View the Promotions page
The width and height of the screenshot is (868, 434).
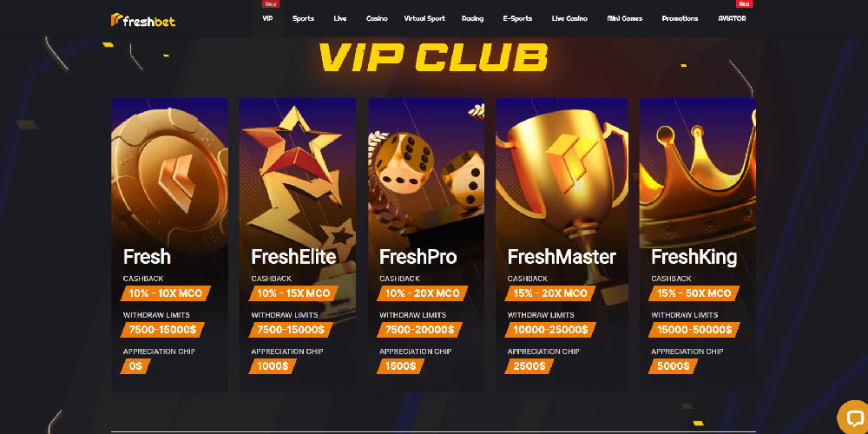(681, 18)
